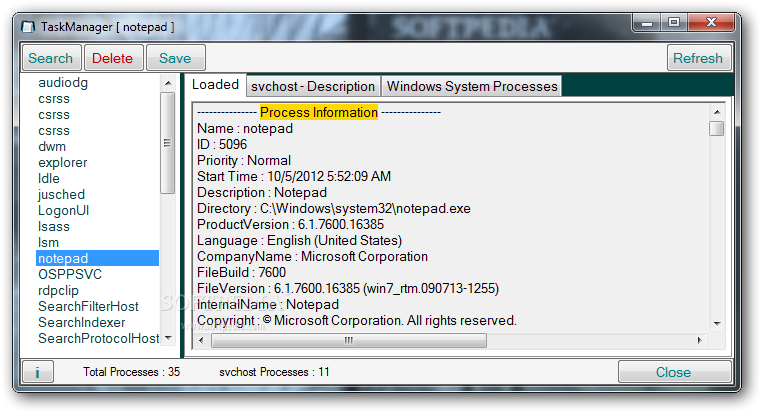Click info pane vertical scrollbar thumb

tap(717, 129)
